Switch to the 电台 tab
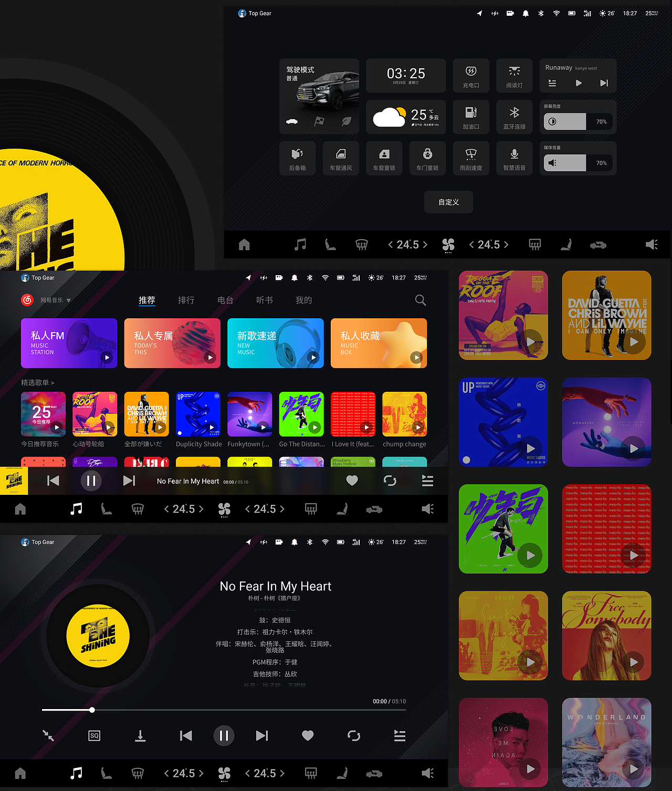This screenshot has width=672, height=791. [225, 300]
